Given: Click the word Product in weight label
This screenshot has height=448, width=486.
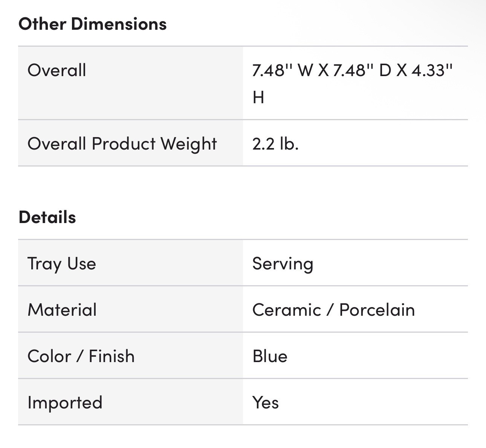Looking at the screenshot, I should coord(124,144).
